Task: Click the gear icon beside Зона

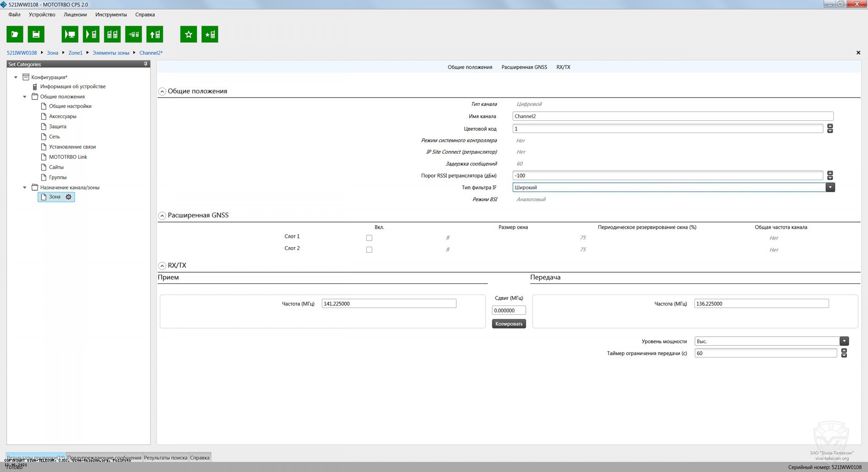Action: click(69, 197)
